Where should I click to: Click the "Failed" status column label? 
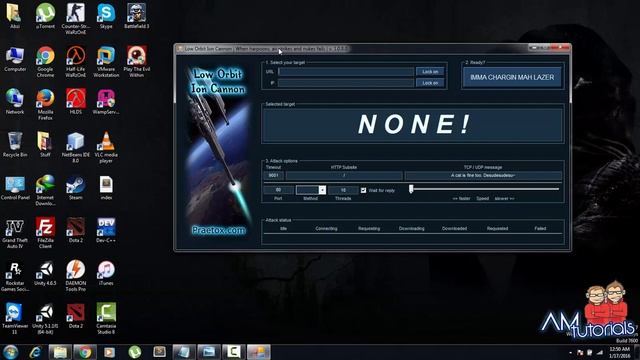(x=540, y=229)
